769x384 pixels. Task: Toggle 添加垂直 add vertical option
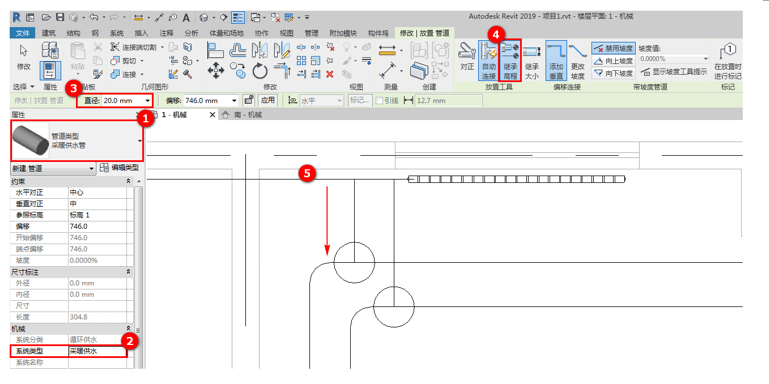coord(556,60)
